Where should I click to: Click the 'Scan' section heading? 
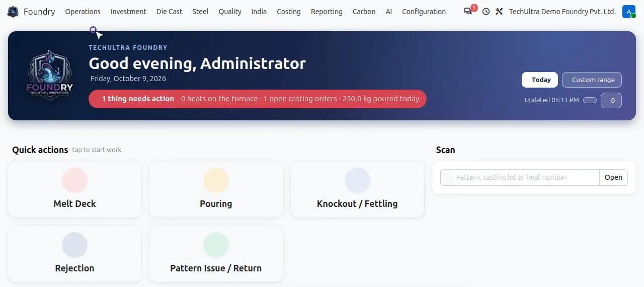[445, 150]
